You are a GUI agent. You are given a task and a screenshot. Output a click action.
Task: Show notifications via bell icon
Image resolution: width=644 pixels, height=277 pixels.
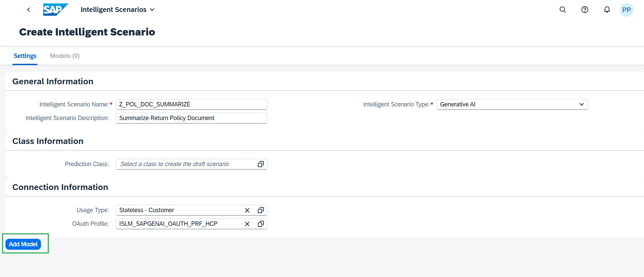tap(607, 10)
